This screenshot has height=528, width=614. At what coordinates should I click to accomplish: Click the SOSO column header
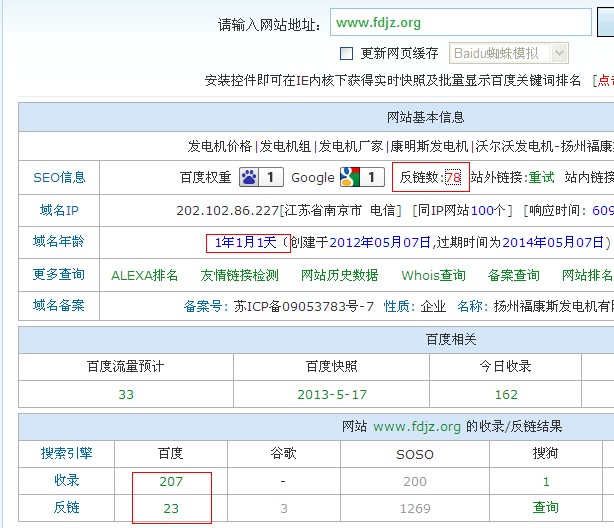(x=415, y=454)
